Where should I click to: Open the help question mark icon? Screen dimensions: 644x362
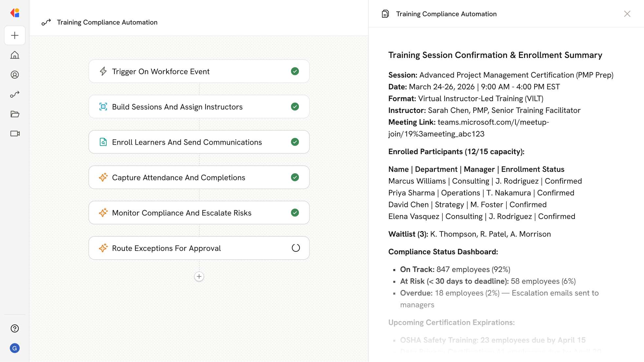click(x=15, y=328)
